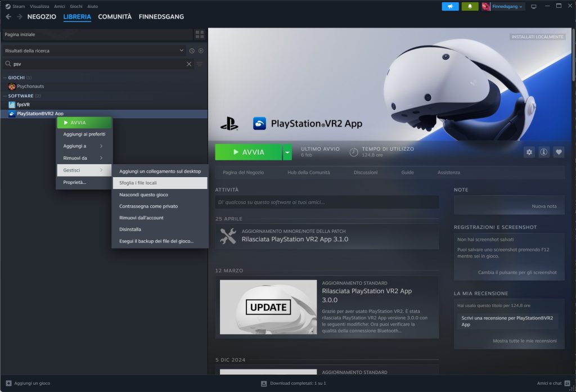Go to the NEGOZIO tab
This screenshot has height=392, width=576.
[42, 16]
